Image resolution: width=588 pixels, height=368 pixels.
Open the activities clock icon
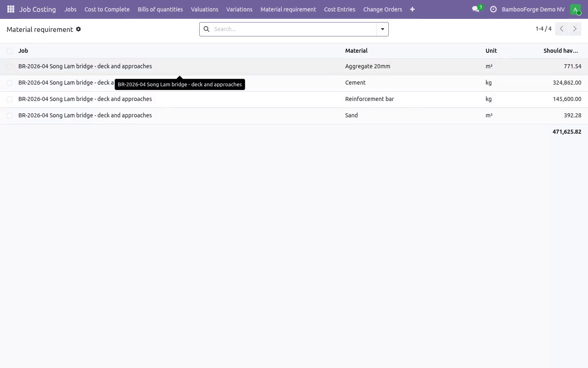[493, 9]
